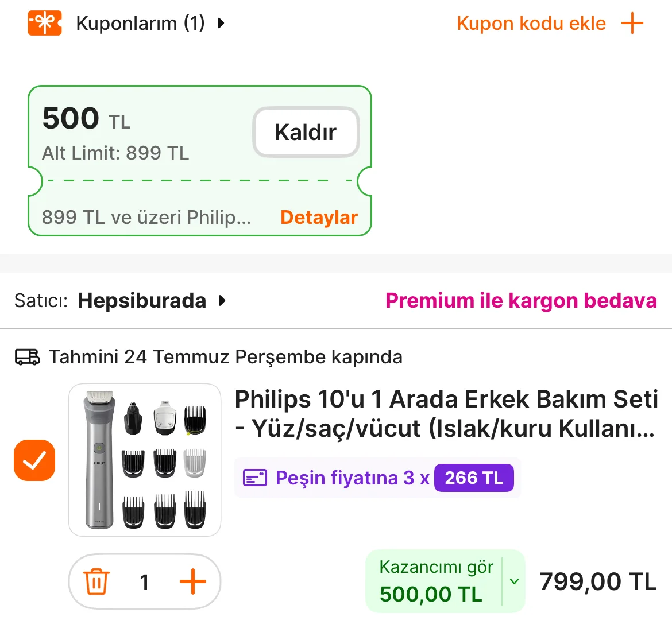Click the plus icon beside Kupon kodu ekle
This screenshot has height=636, width=672.
pyautogui.click(x=632, y=24)
